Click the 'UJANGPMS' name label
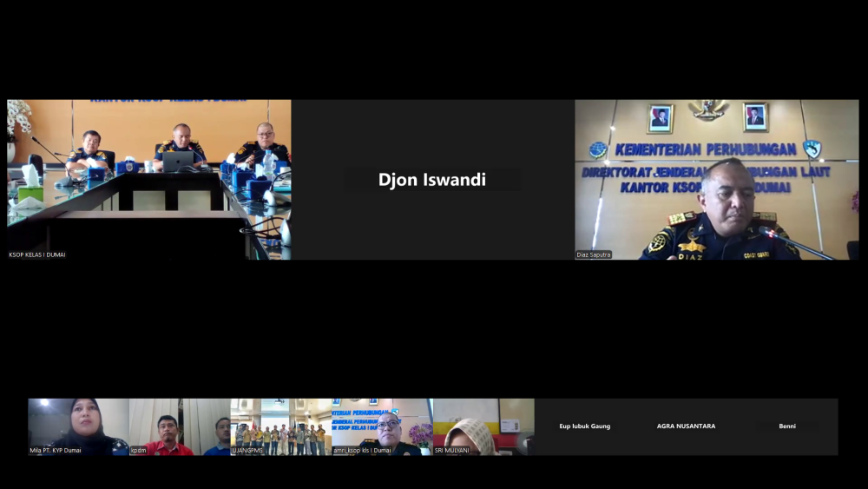 (247, 450)
